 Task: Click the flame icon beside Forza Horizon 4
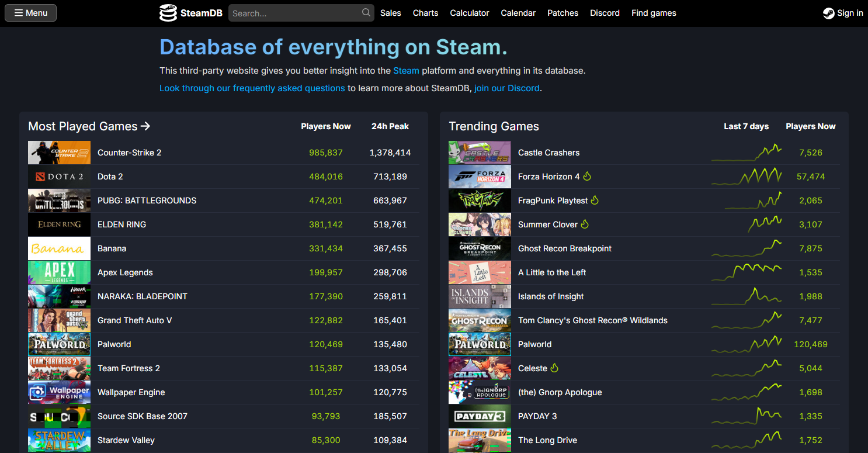coord(587,176)
